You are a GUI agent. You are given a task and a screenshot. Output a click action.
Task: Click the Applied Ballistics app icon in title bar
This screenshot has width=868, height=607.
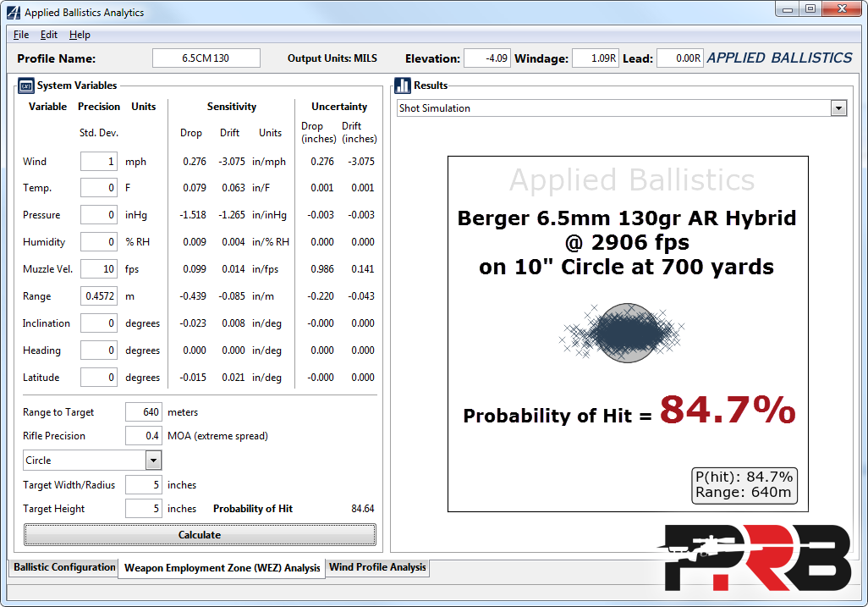coord(14,12)
